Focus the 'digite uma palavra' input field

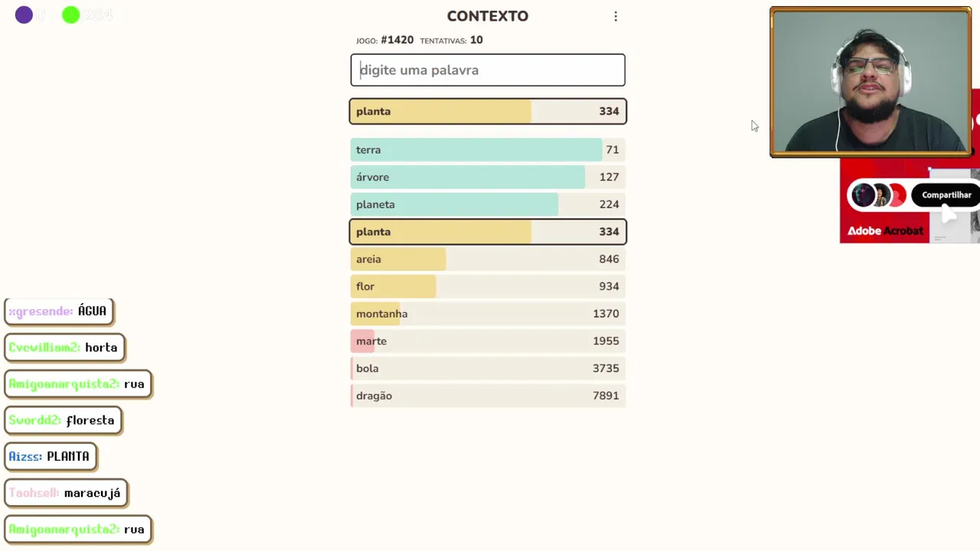pos(488,70)
